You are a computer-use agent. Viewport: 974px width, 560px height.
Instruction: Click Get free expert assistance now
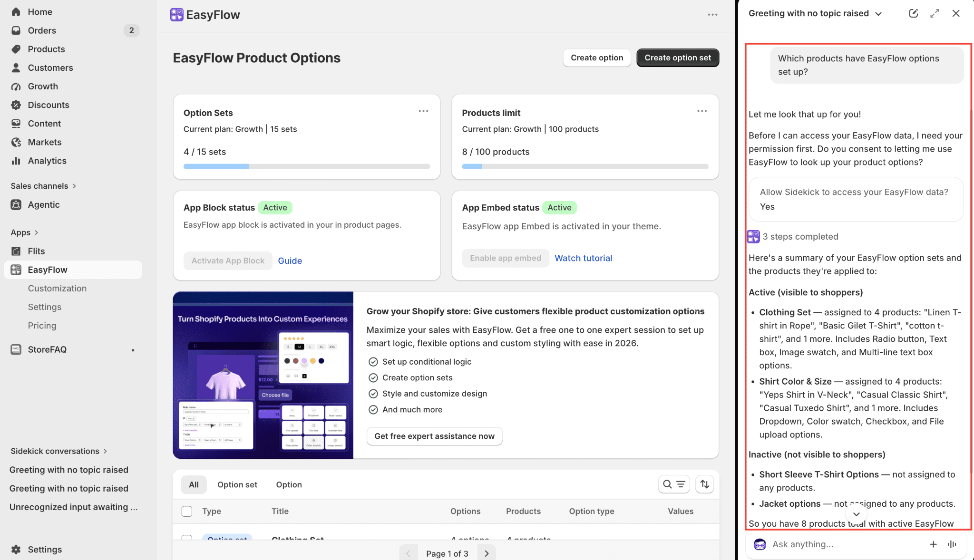pos(434,436)
